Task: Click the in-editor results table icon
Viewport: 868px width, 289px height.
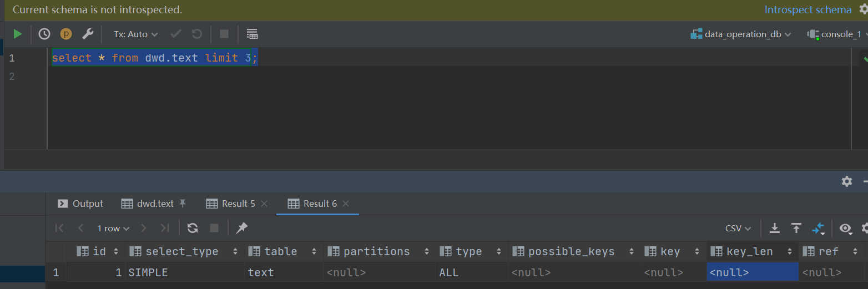Action: (x=252, y=34)
